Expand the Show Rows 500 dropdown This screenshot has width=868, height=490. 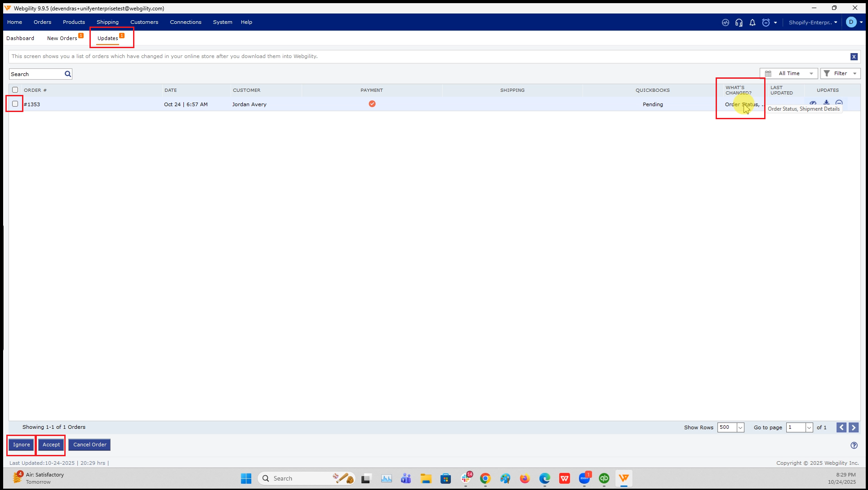740,427
